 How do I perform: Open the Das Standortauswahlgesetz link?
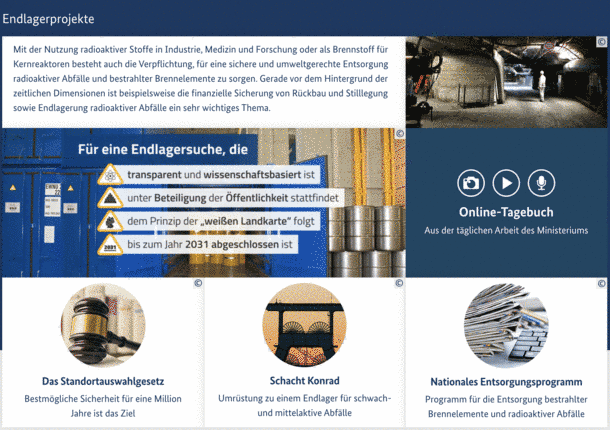(103, 381)
